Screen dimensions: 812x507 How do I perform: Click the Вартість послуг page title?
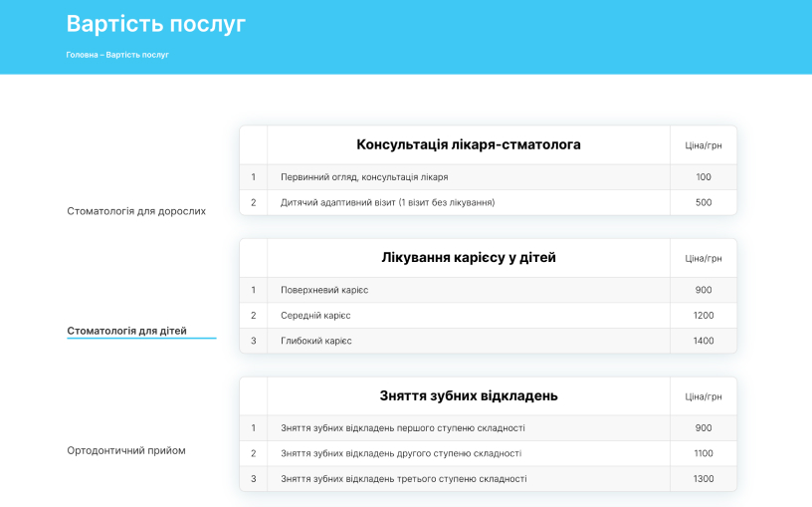[x=155, y=24]
